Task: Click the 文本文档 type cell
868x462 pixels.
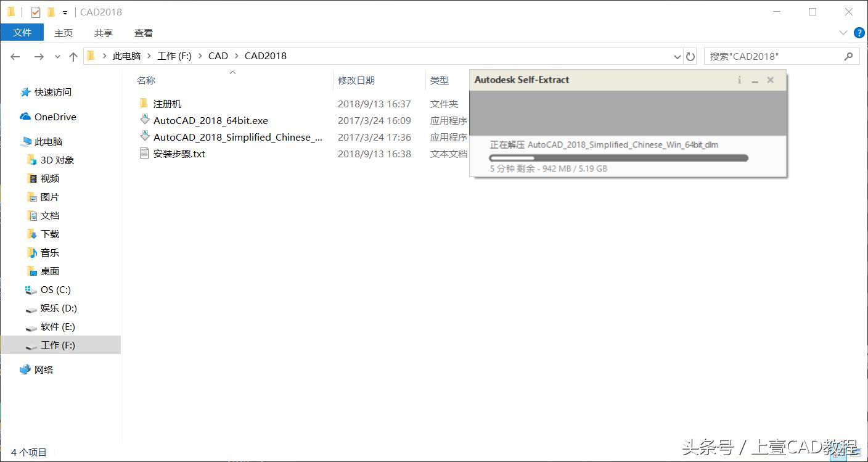Action: (x=449, y=154)
